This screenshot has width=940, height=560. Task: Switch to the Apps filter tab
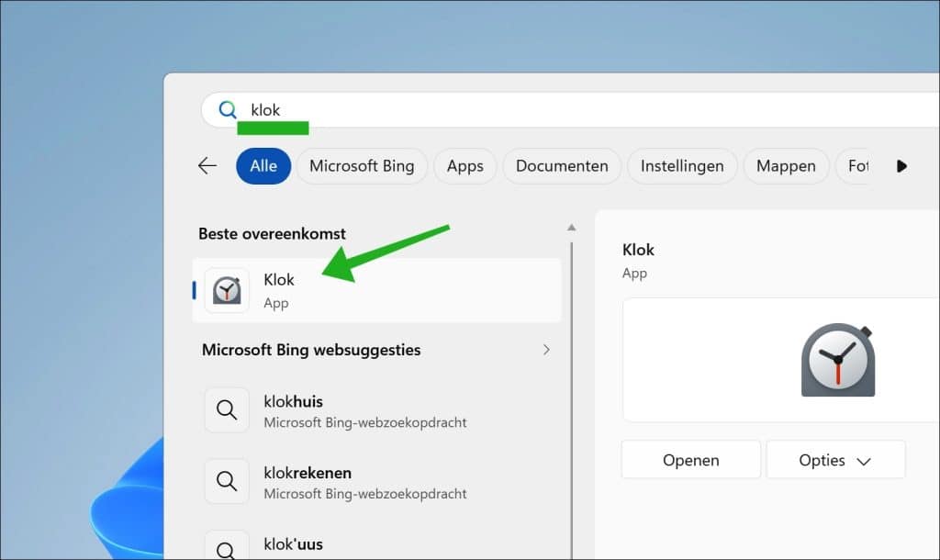(464, 165)
